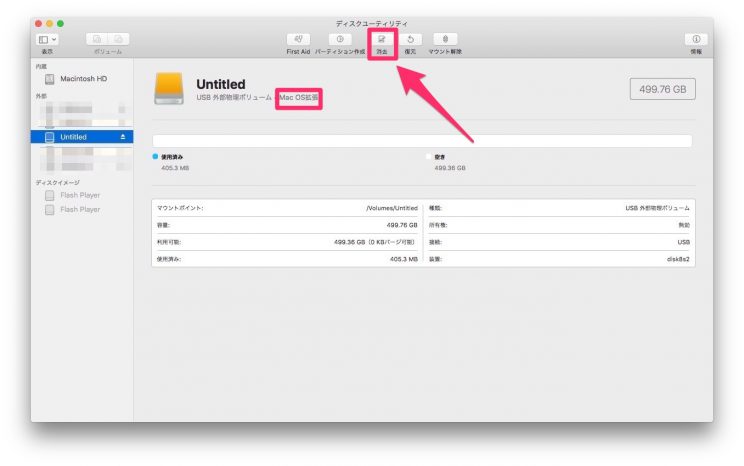Select the second Flash Player disk image
744x466 pixels.
pyautogui.click(x=80, y=210)
